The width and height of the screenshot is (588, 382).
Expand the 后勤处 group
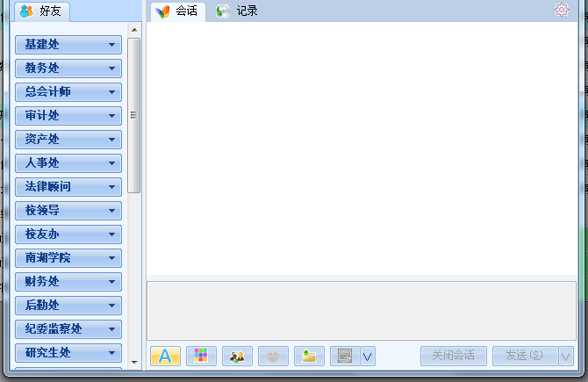68,305
